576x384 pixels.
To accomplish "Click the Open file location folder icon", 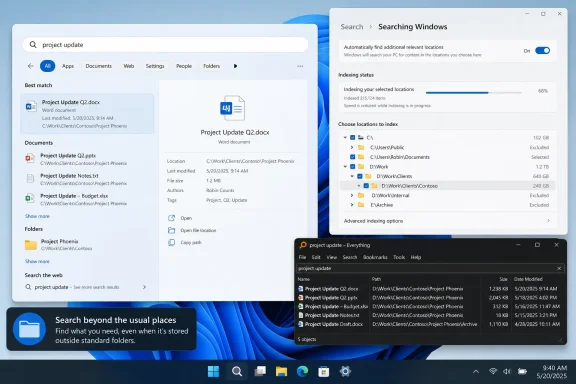I will 172,230.
